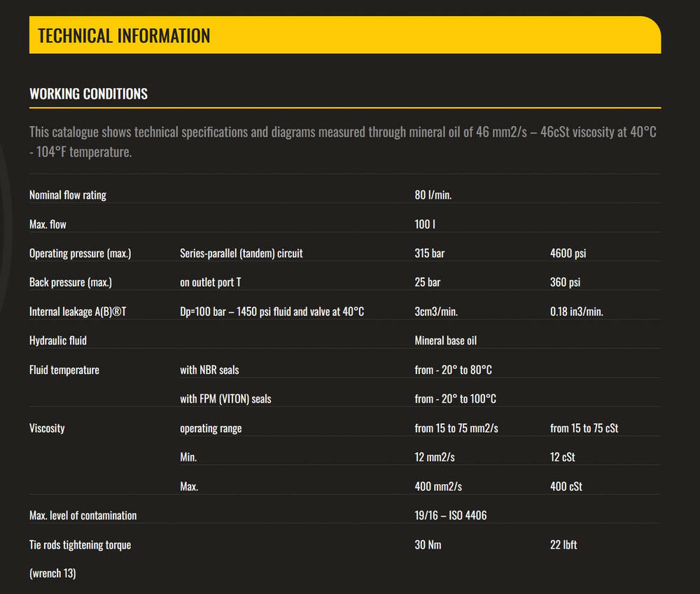Click the WORKING CONDITIONS section heading

tap(88, 94)
